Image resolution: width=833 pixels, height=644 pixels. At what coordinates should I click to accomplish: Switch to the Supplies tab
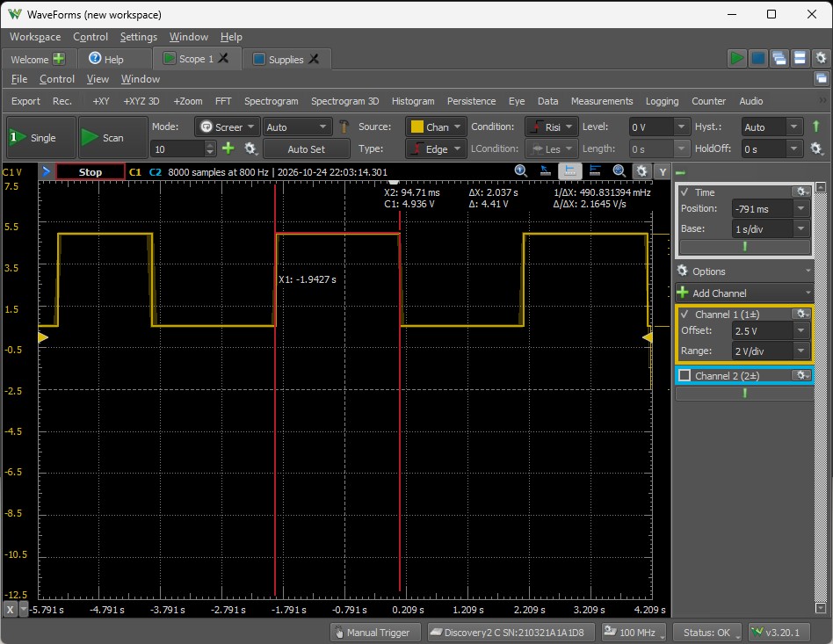[x=286, y=59]
